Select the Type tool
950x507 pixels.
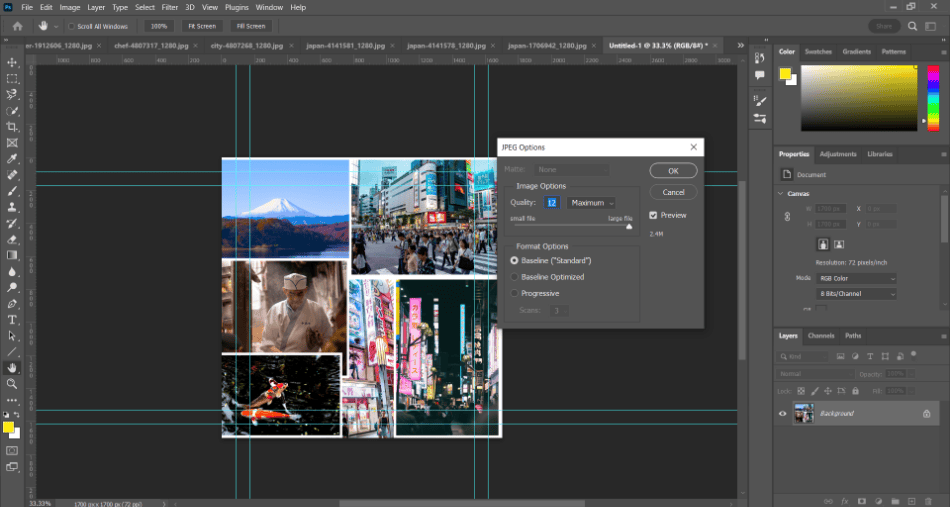(x=12, y=319)
